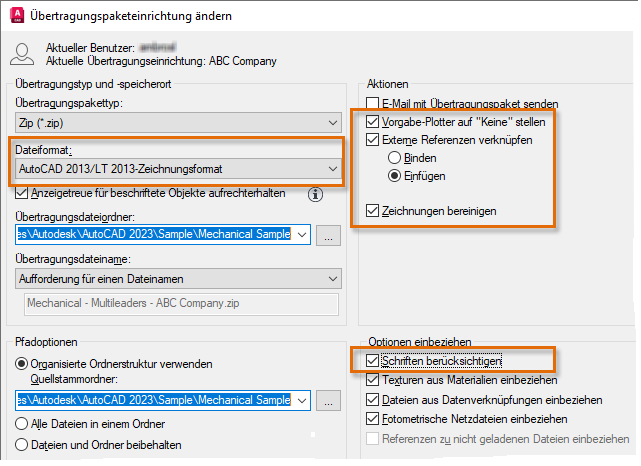The image size is (641, 466).
Task: Enable E-Mail mit Übertragungspaket senden
Action: 372,103
